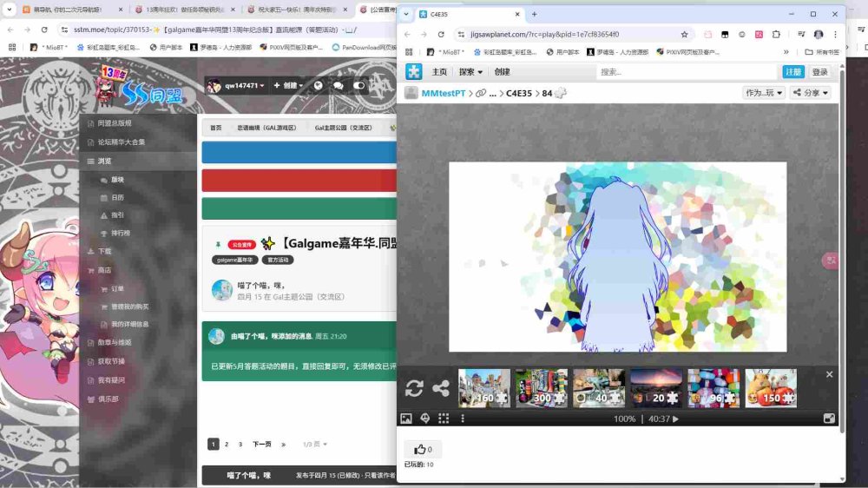The height and width of the screenshot is (488, 868).
Task: Expand the 创建 dropdown in SS同盟 header
Action: (x=288, y=85)
